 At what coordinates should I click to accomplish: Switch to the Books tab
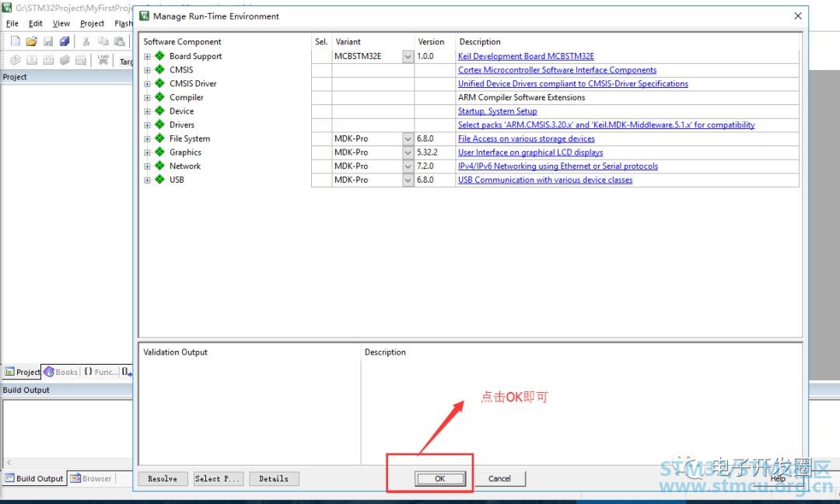61,372
